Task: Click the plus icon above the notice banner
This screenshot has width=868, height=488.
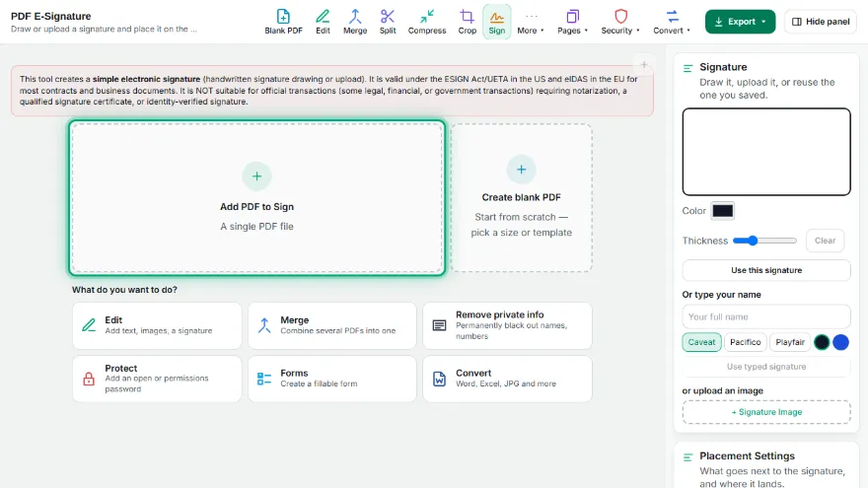Action: coord(644,65)
